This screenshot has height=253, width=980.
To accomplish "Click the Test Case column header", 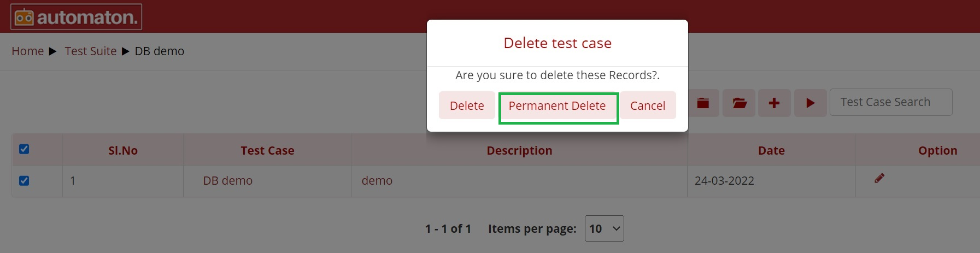I will [x=267, y=150].
